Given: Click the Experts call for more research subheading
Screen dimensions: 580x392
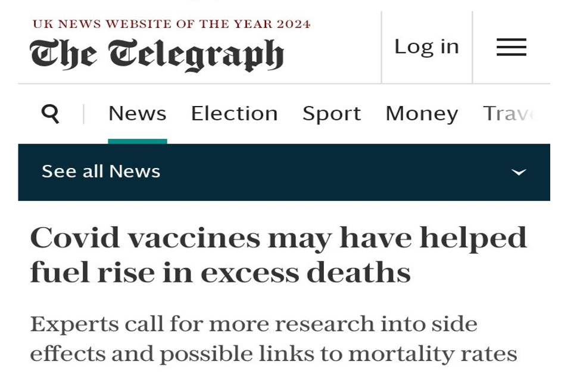Looking at the screenshot, I should [273, 339].
